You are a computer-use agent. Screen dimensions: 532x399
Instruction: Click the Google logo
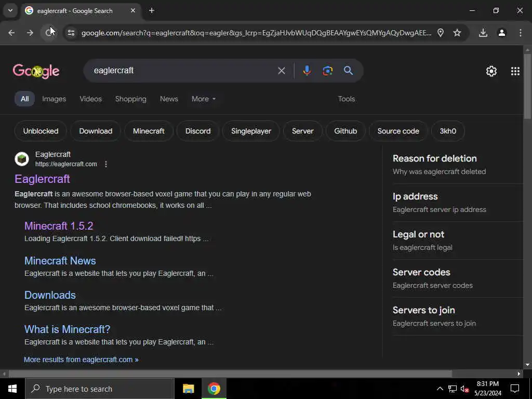(36, 71)
